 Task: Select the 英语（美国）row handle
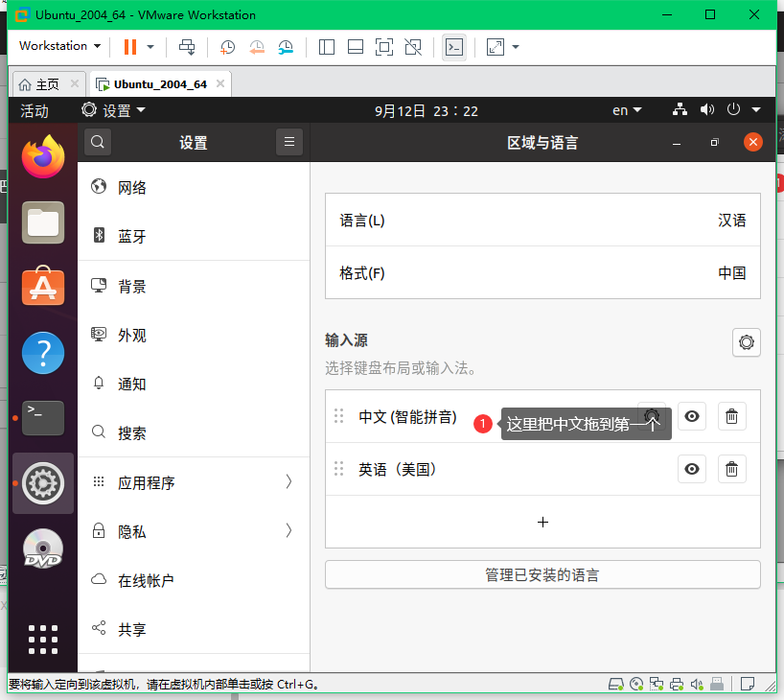(338, 468)
